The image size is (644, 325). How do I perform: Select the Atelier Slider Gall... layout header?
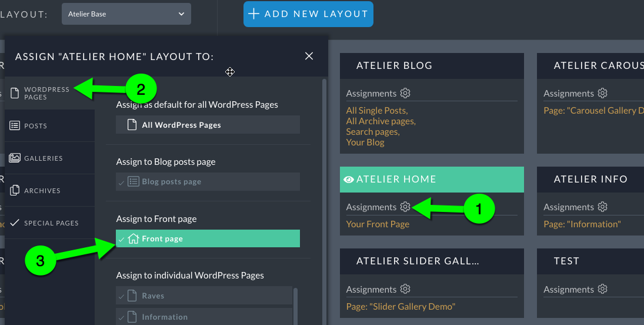click(x=432, y=261)
